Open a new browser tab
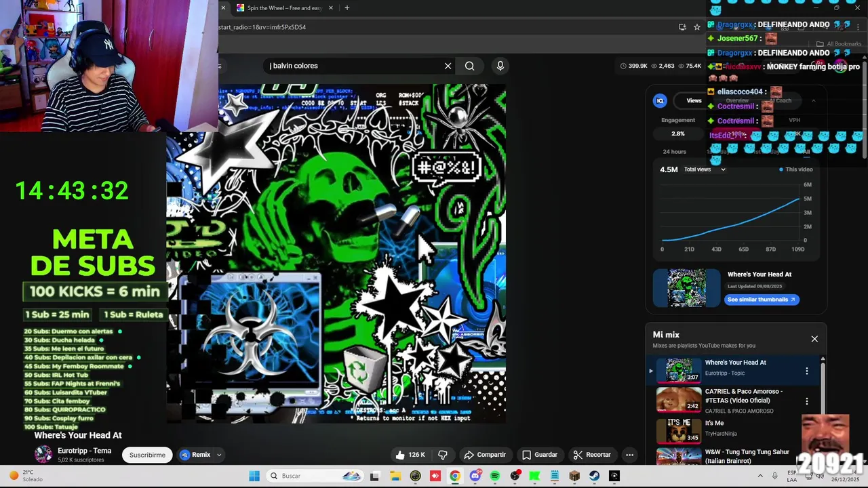868x488 pixels. coord(347,8)
